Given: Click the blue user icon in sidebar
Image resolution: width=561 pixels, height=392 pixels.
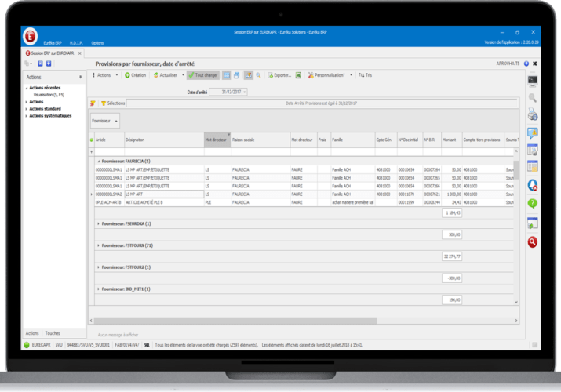Looking at the screenshot, I should click(533, 185).
